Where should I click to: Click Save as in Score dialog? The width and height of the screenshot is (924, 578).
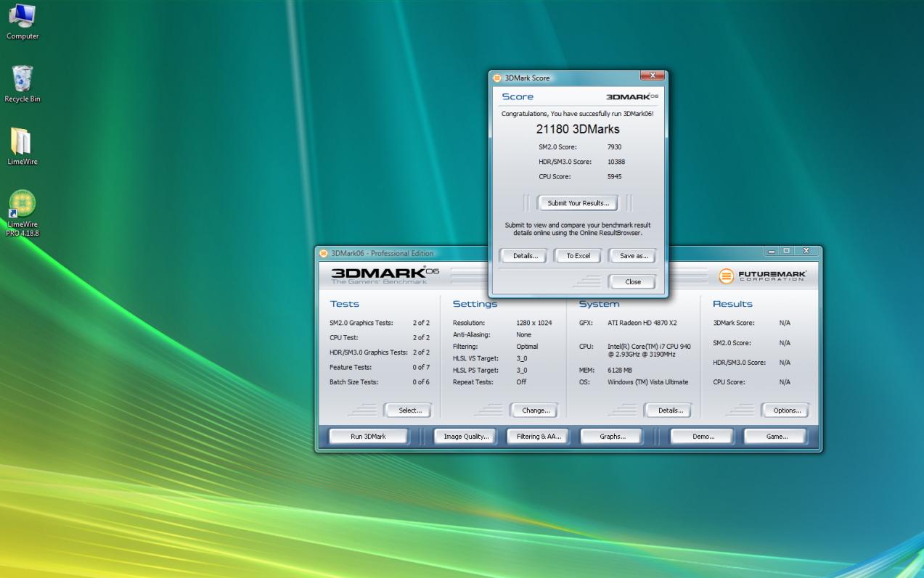[x=632, y=256]
